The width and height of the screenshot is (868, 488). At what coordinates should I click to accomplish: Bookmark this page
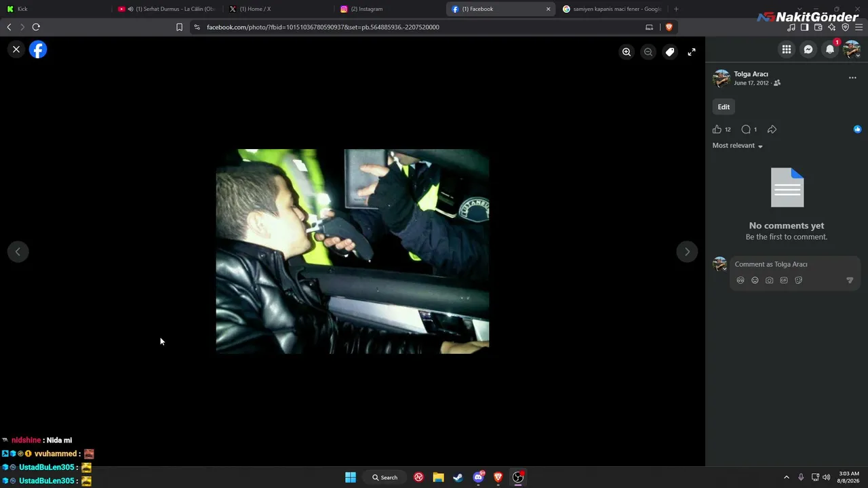pyautogui.click(x=179, y=27)
